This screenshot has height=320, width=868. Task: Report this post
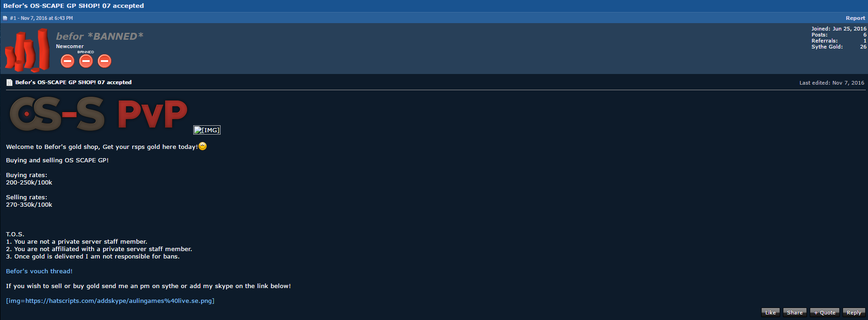(x=855, y=18)
